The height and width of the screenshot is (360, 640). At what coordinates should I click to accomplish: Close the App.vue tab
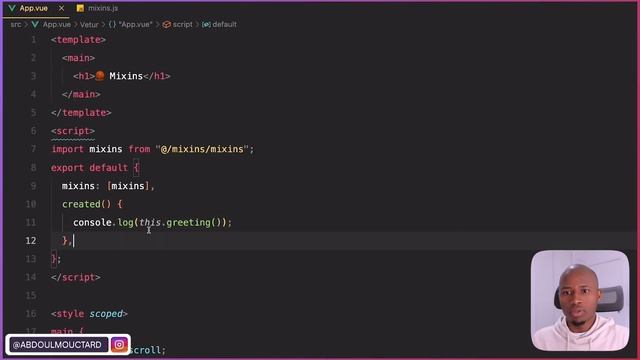[x=61, y=8]
